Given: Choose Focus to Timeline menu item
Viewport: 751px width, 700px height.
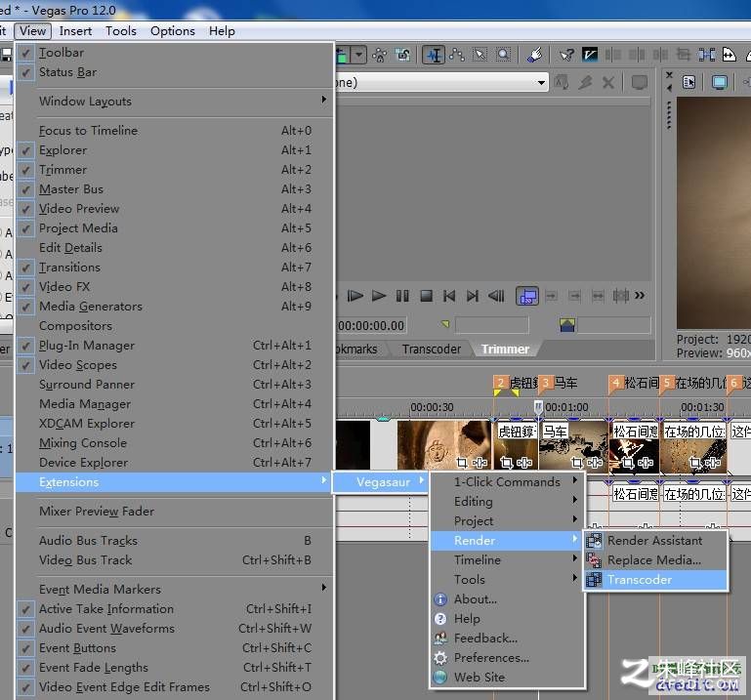Looking at the screenshot, I should point(175,131).
